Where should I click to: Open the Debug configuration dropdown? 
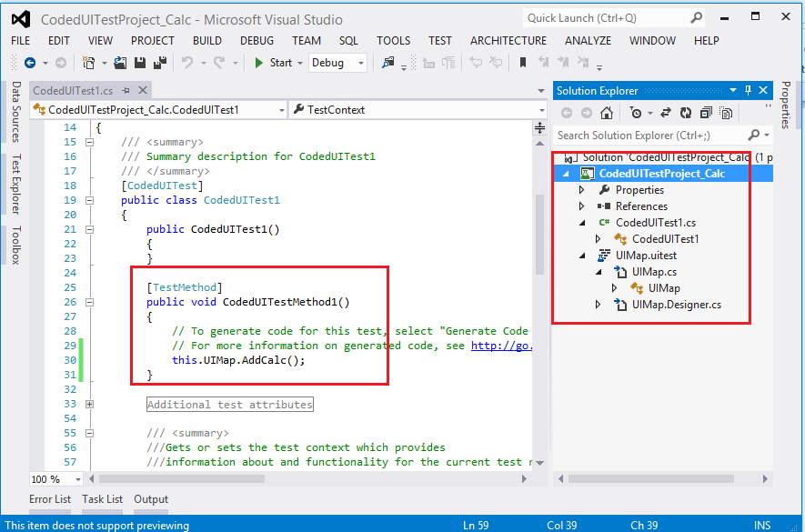[361, 63]
